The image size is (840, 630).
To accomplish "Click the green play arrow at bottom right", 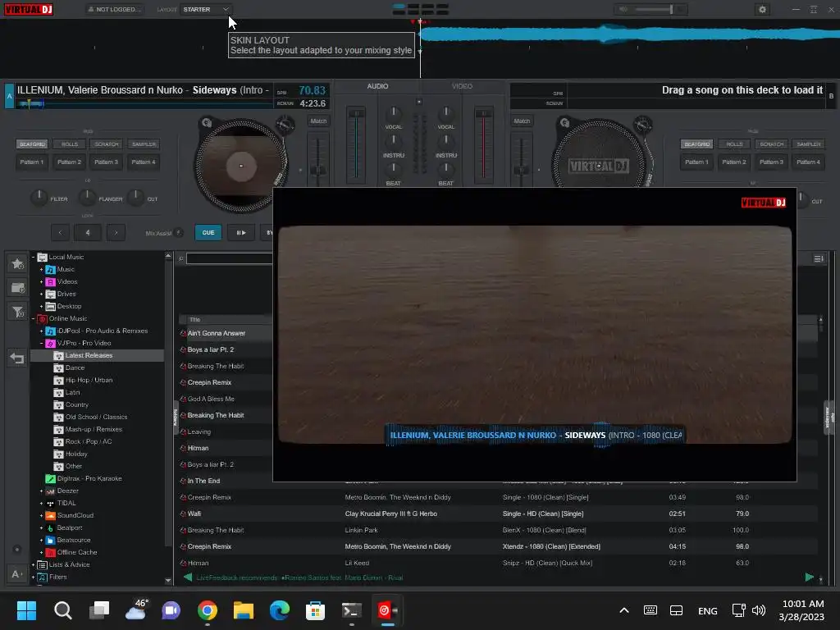I will pyautogui.click(x=810, y=577).
